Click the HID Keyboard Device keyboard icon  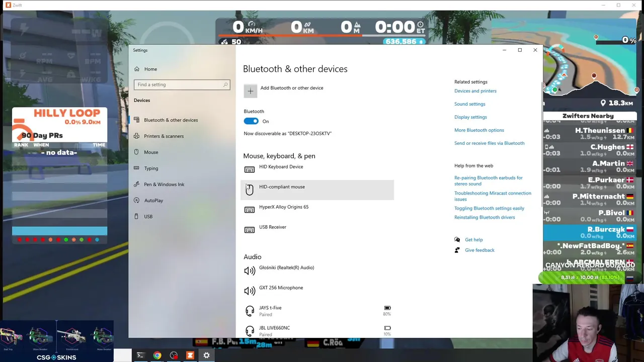(x=250, y=170)
